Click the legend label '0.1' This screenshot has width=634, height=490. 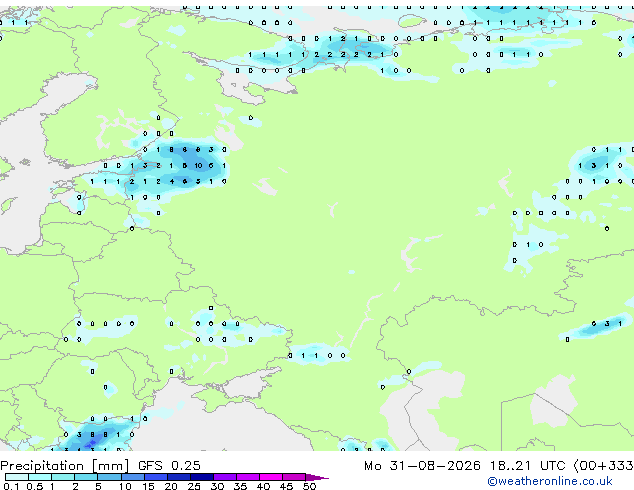(x=11, y=486)
